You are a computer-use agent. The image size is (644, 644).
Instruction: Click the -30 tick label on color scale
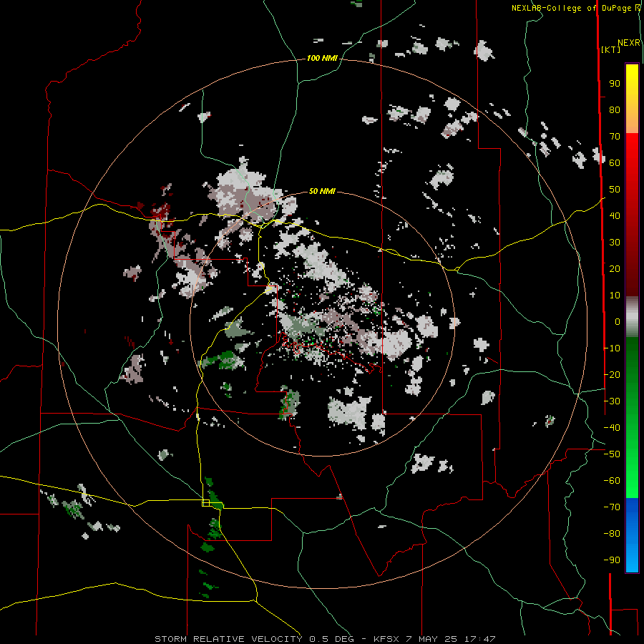[612, 401]
